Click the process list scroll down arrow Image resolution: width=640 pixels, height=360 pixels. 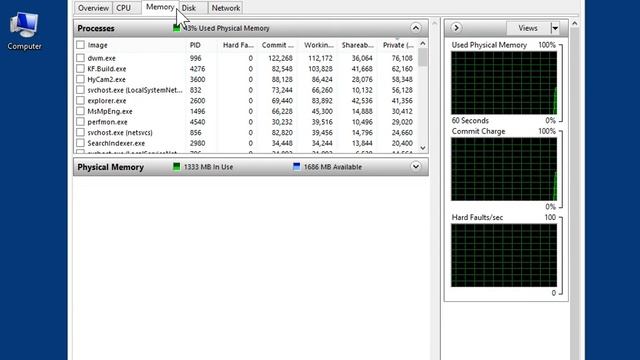[x=423, y=148]
